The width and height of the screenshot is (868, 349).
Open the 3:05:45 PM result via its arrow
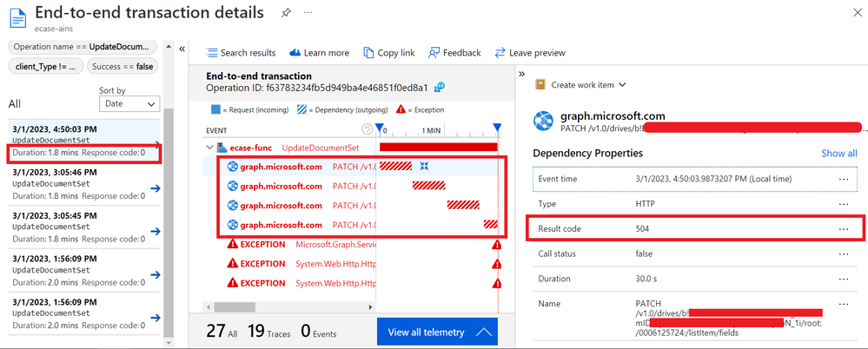coord(156,232)
